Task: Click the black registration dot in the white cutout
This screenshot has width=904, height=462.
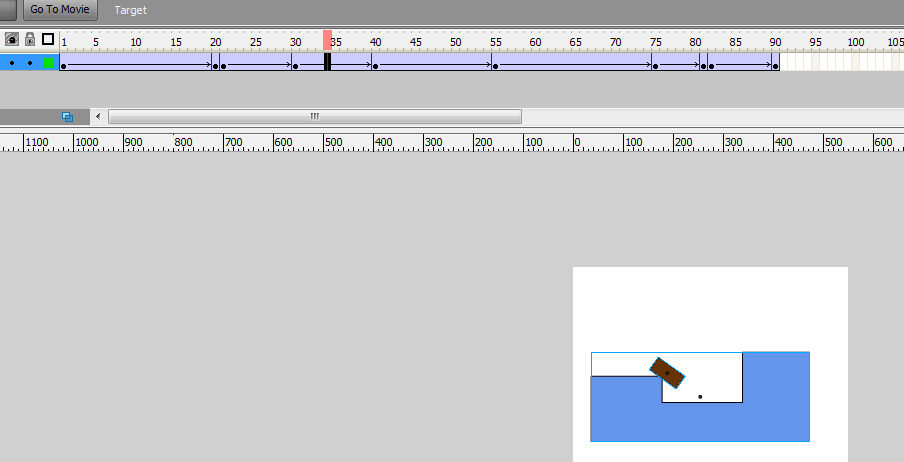Action: (700, 397)
